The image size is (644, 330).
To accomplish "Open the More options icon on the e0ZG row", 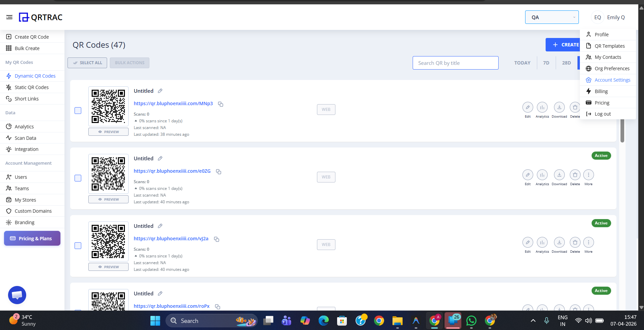I will [589, 175].
